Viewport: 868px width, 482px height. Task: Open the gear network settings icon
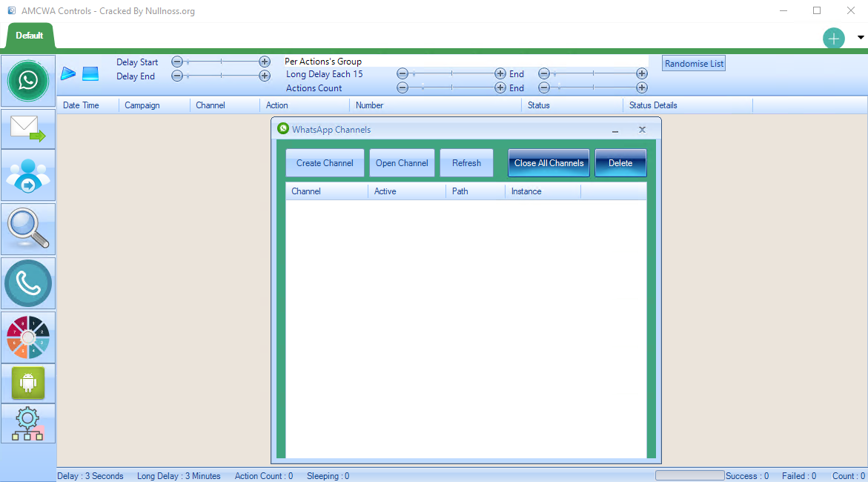(28, 423)
